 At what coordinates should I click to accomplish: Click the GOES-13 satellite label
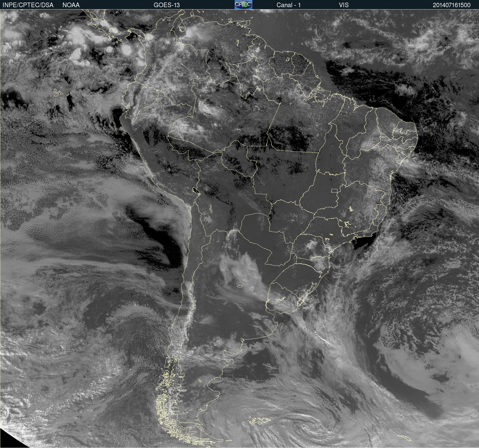[166, 5]
